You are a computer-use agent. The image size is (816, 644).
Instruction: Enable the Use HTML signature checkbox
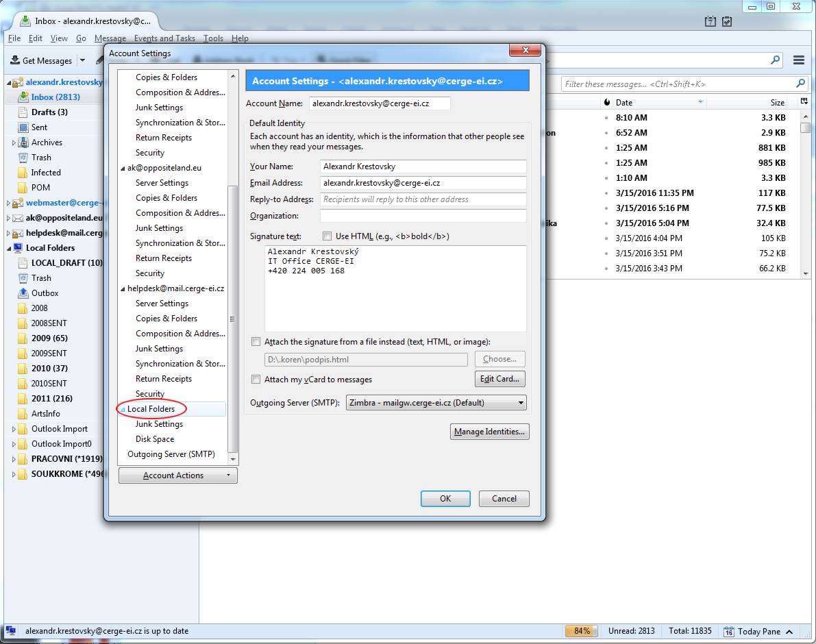click(327, 236)
